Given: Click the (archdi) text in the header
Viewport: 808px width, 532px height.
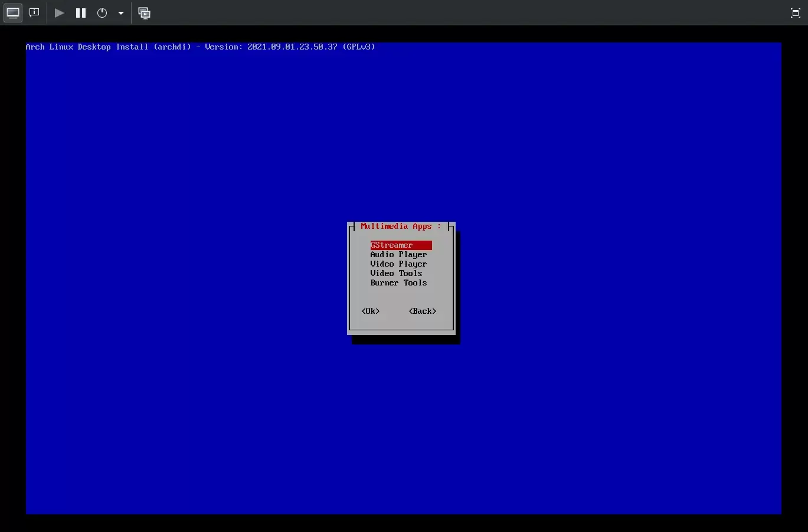Looking at the screenshot, I should pos(172,47).
